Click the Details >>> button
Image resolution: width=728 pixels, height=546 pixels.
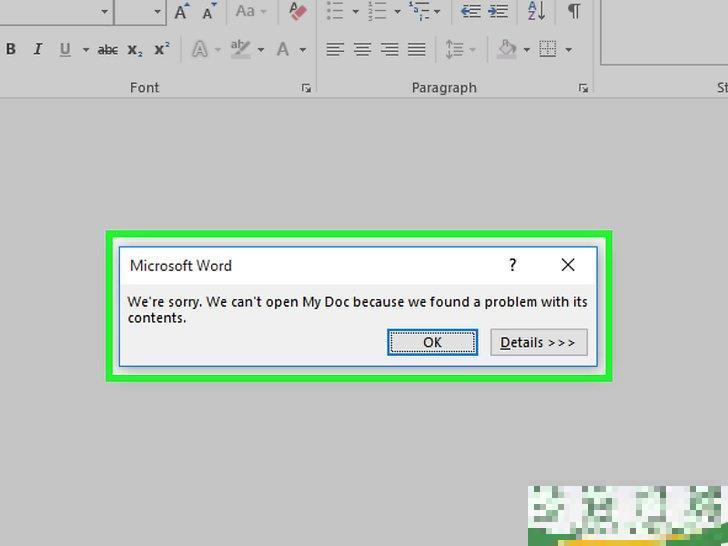click(x=538, y=342)
